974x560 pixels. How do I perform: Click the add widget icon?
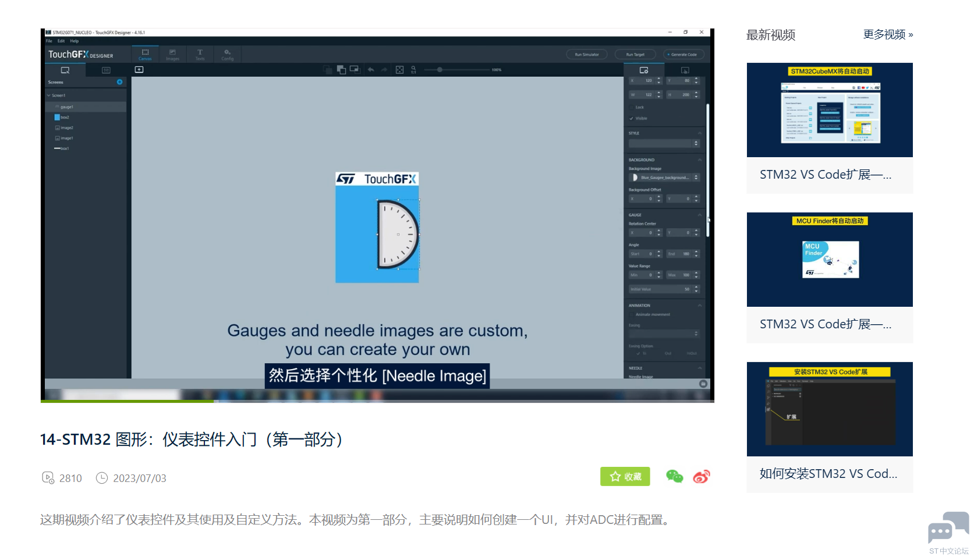tap(139, 69)
